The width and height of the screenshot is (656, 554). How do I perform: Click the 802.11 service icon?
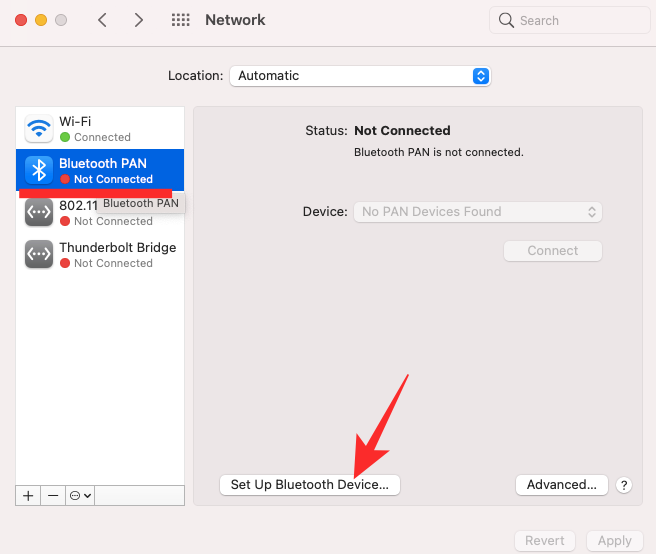(x=39, y=212)
